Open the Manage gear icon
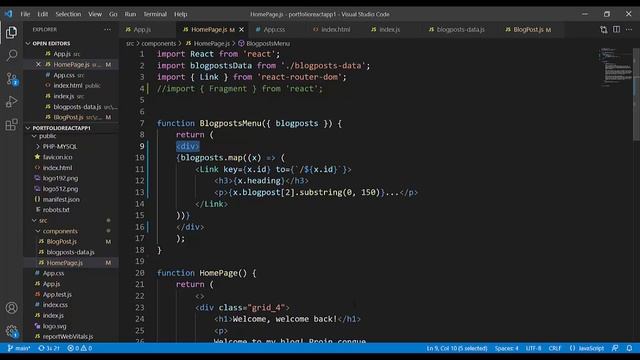This screenshot has width=640, height=360. [11, 331]
